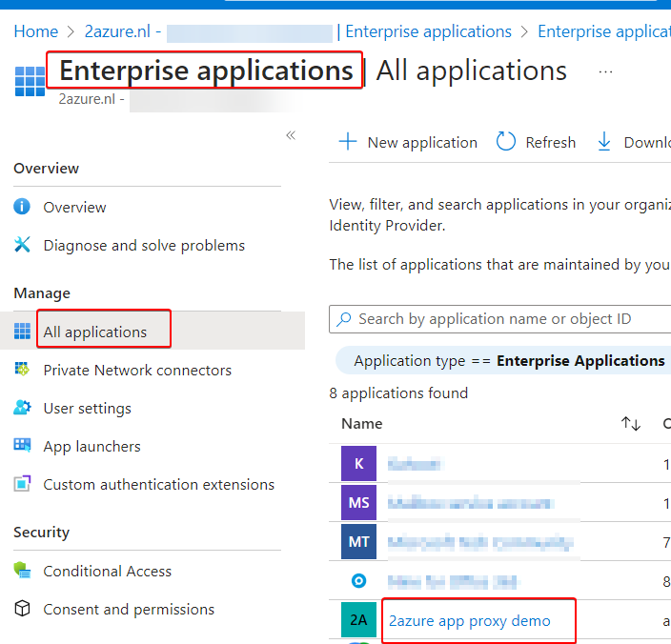
Task: Click the Name column header
Action: (362, 424)
